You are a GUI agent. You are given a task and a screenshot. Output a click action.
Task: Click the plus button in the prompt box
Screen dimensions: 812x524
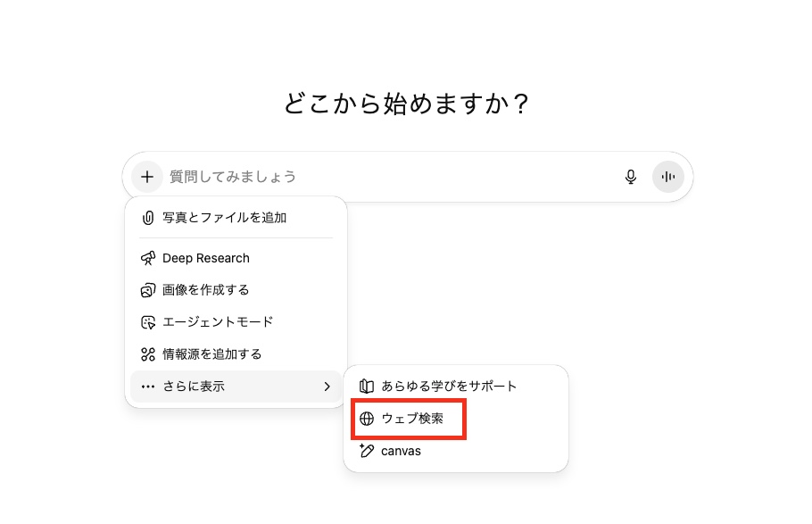(147, 177)
